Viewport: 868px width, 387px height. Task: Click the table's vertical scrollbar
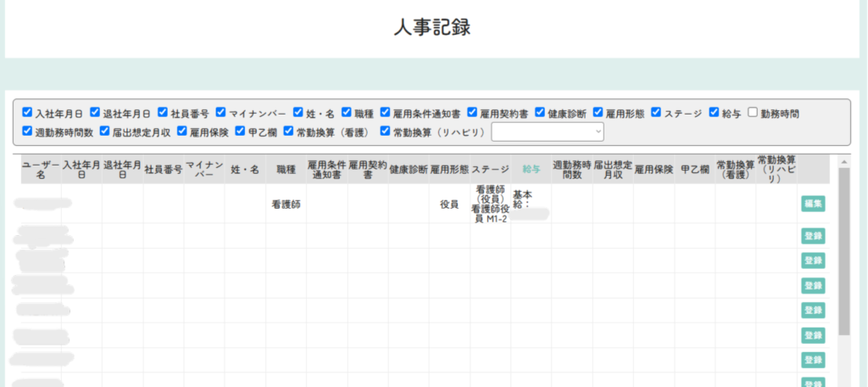pyautogui.click(x=843, y=255)
